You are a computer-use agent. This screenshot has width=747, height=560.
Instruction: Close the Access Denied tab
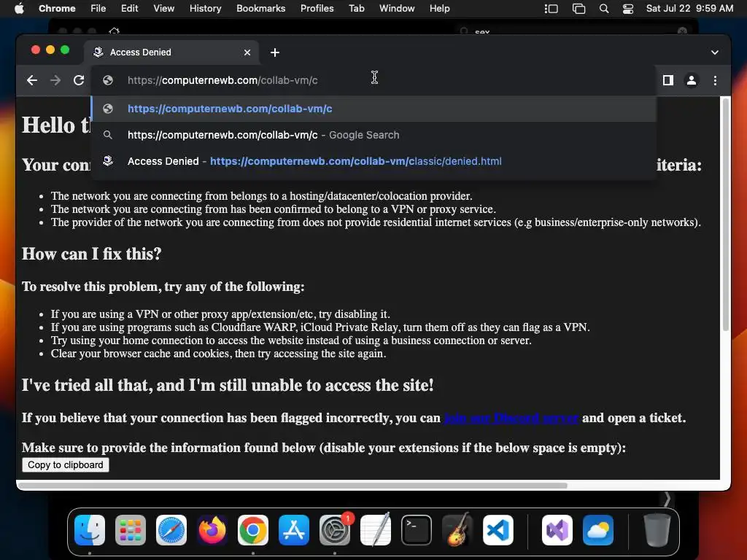coord(247,52)
